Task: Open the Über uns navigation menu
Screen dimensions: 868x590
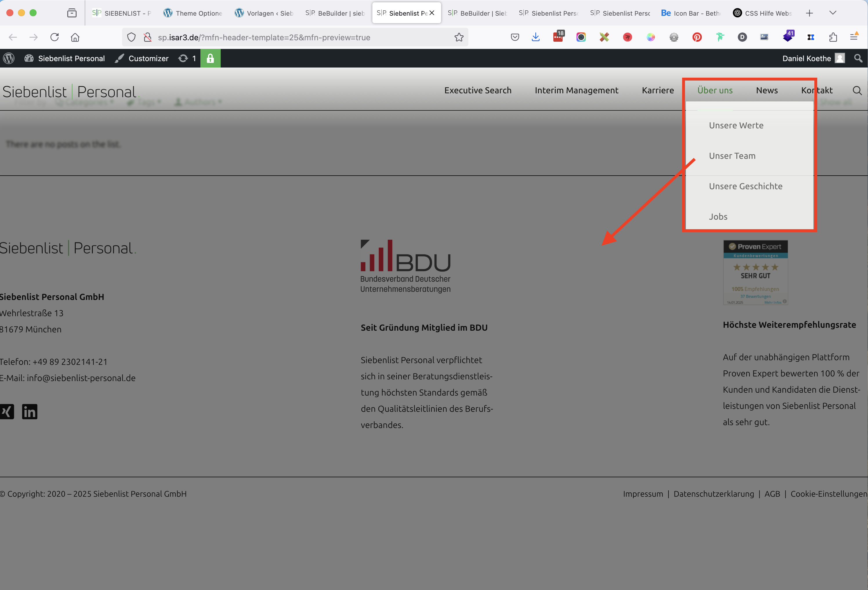Action: pos(715,90)
